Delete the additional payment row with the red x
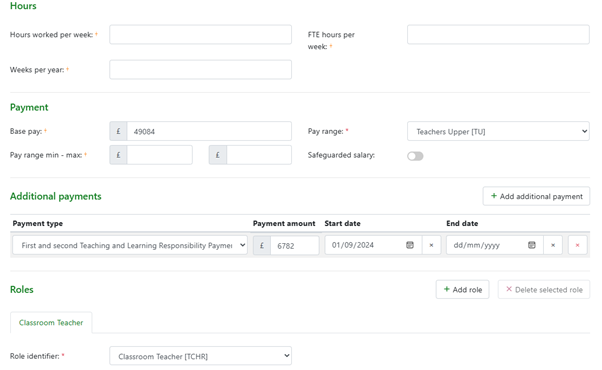This screenshot has width=602, height=370. click(577, 245)
